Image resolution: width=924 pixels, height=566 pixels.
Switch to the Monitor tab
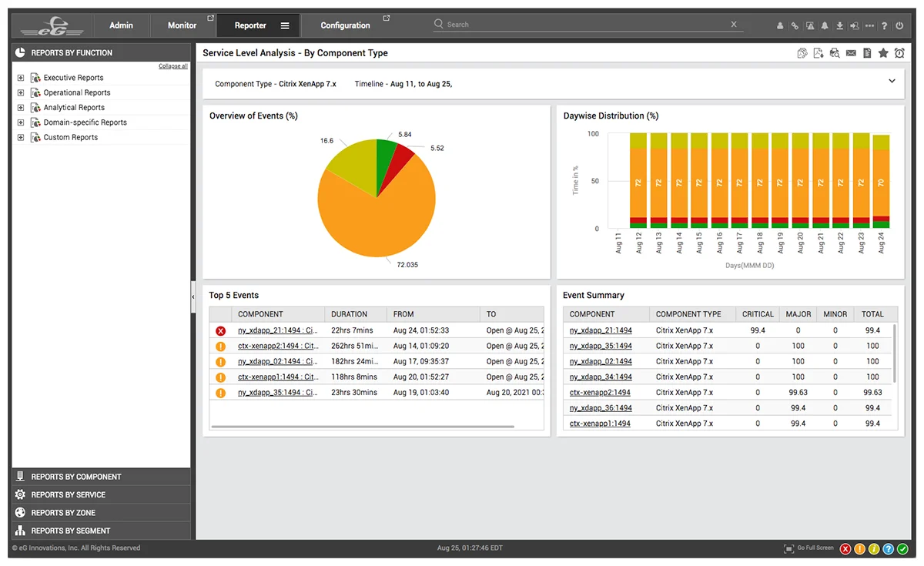pyautogui.click(x=182, y=25)
